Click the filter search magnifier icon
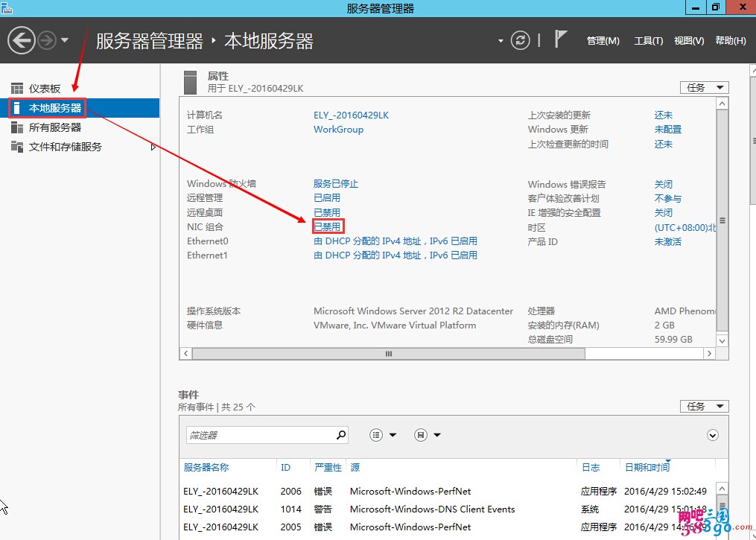756x540 pixels. tap(341, 434)
